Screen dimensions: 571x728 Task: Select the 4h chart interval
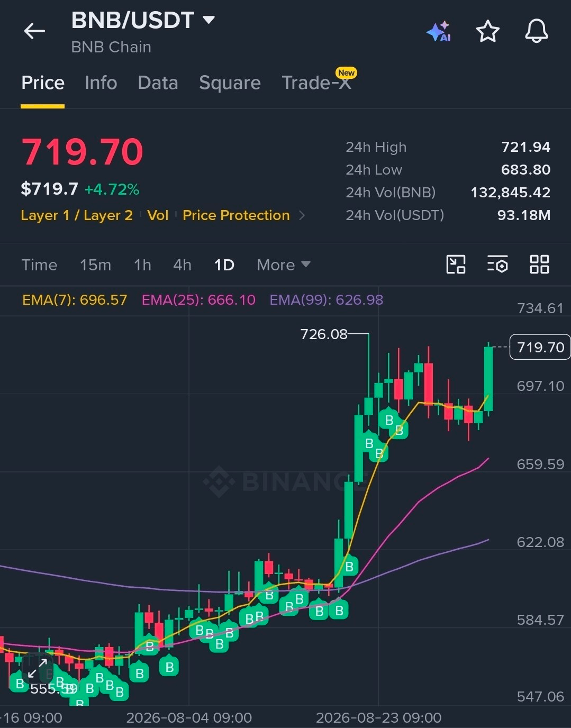(183, 265)
